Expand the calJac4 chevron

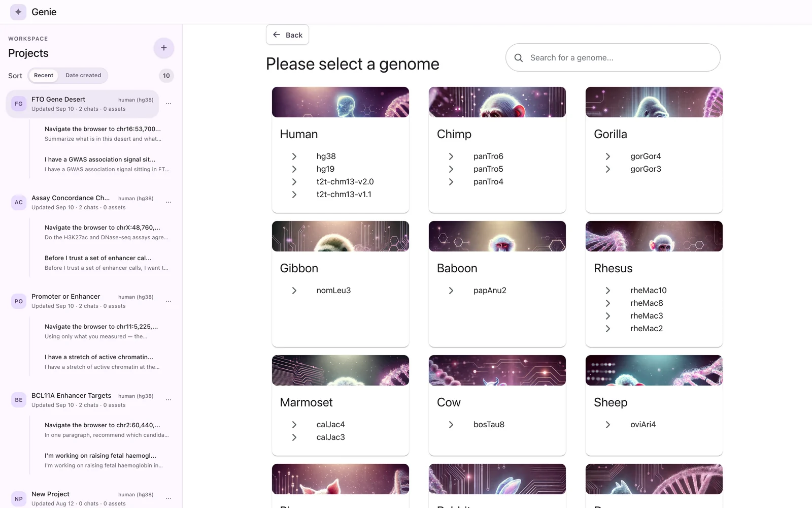tap(294, 425)
